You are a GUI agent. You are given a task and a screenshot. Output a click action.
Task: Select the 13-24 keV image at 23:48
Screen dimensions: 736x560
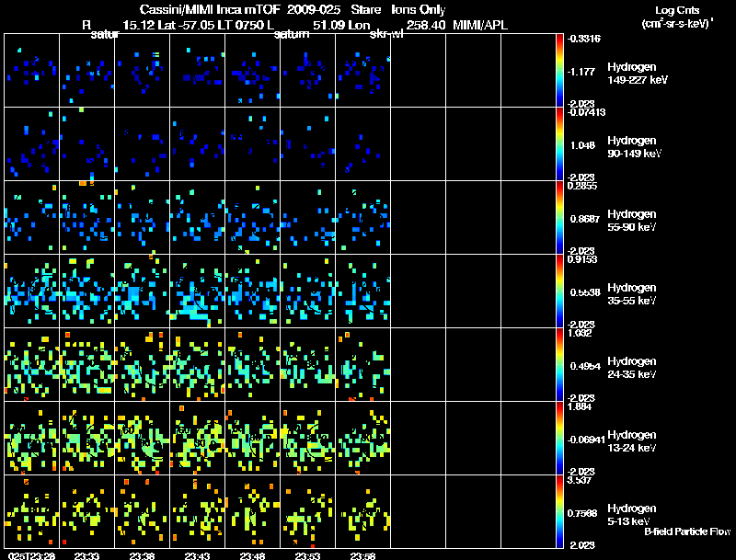252,439
